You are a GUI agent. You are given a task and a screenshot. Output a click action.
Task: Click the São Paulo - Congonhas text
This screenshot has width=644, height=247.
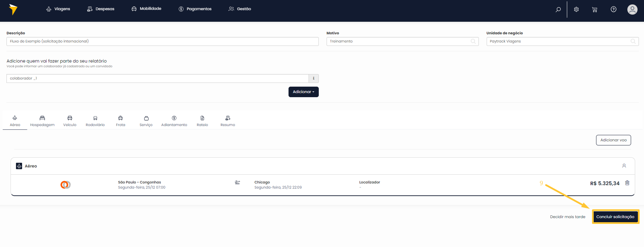coord(139,182)
